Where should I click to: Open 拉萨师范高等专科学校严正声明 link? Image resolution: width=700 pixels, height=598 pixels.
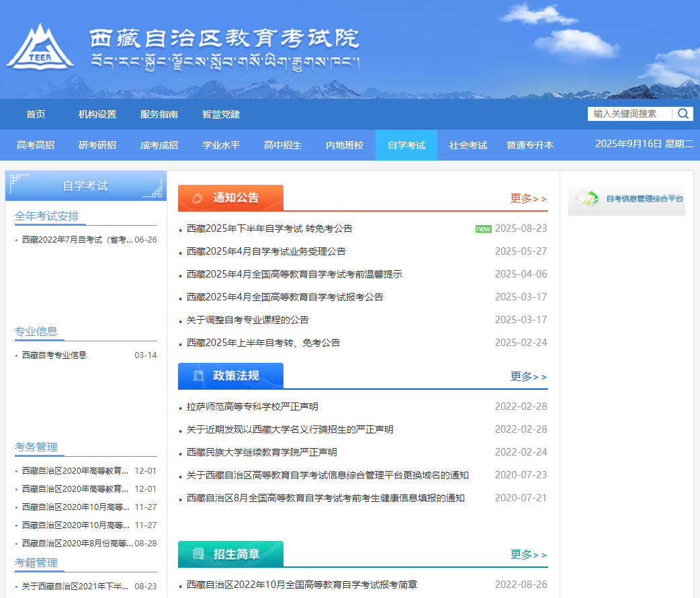(x=253, y=407)
